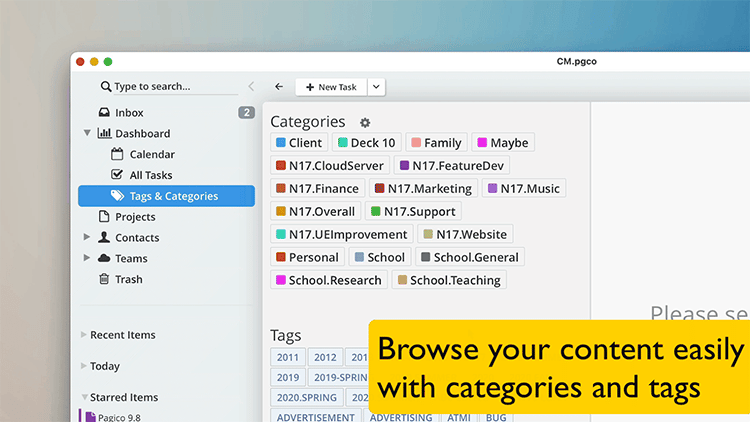Click the N17.FeatureDev purple swatch

(404, 166)
